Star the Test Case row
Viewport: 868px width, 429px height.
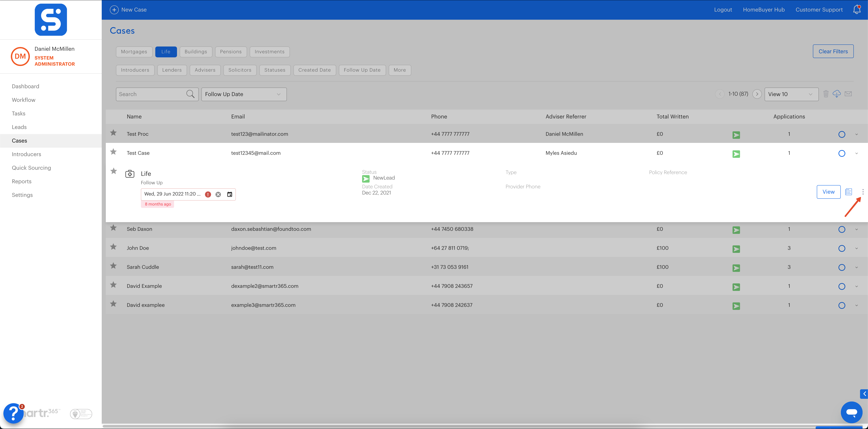[x=114, y=152]
